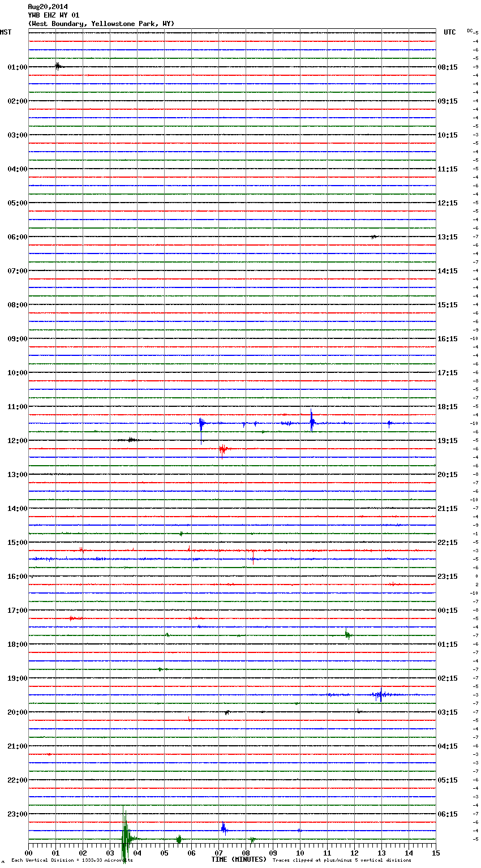Click the date label Aug20,2014

pos(48,7)
